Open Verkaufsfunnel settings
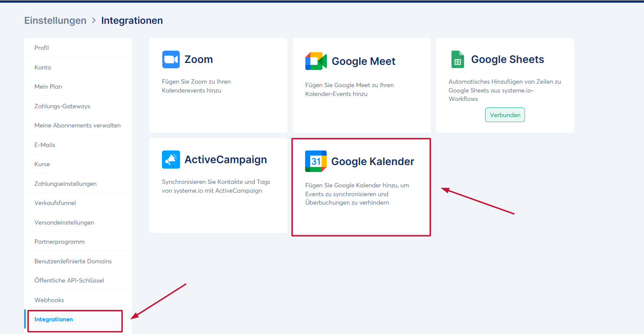644x334 pixels. pos(78,203)
